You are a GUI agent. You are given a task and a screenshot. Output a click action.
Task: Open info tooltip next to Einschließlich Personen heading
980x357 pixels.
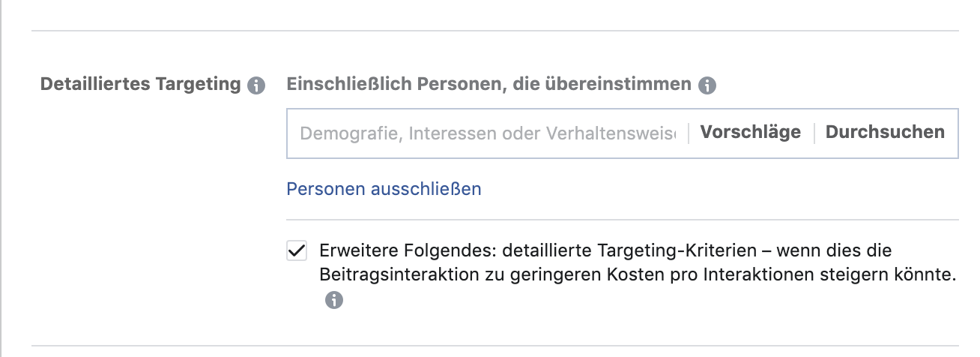(707, 85)
